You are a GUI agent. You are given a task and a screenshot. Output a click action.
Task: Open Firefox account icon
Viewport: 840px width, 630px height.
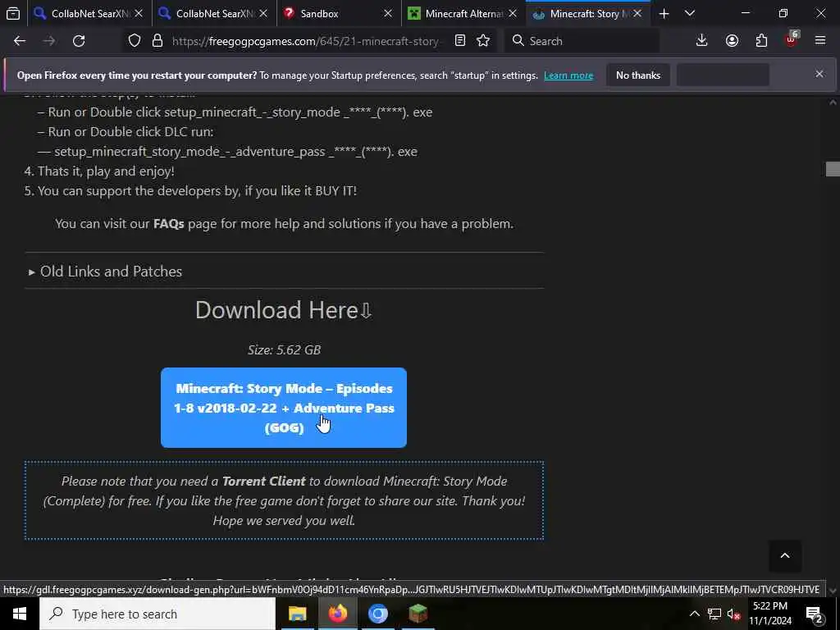[x=732, y=41]
